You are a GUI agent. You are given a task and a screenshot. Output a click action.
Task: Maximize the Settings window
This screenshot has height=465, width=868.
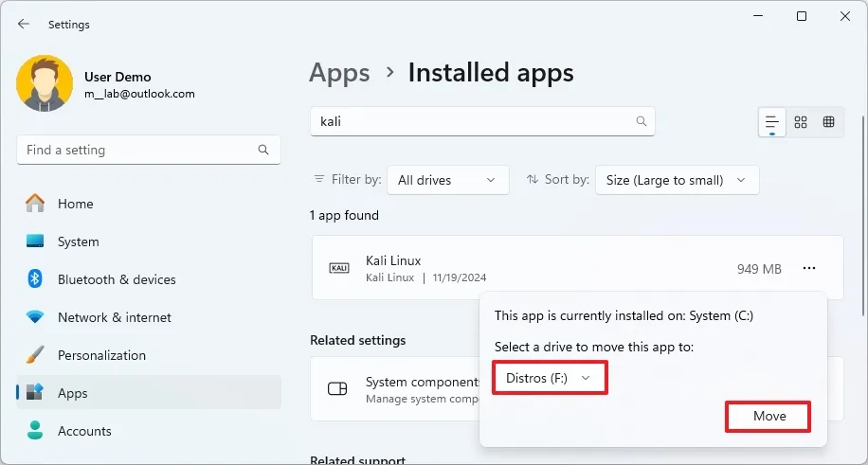(x=802, y=17)
